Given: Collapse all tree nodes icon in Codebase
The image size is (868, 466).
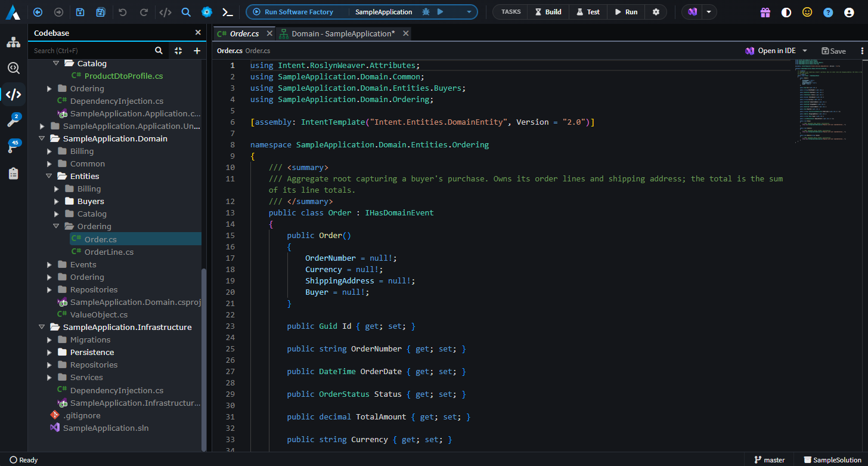Looking at the screenshot, I should 178,51.
